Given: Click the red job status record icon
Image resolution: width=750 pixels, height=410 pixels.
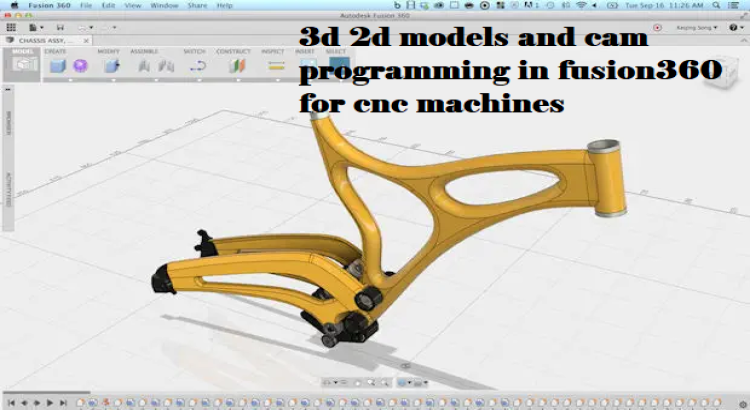Looking at the screenshot, I should [x=657, y=28].
